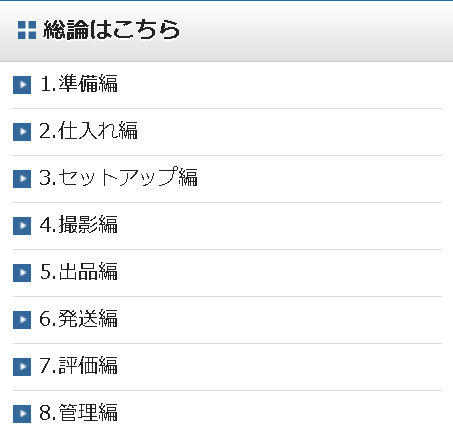This screenshot has height=433, width=453.
Task: Go to 8.管理編 section
Action: tap(79, 413)
